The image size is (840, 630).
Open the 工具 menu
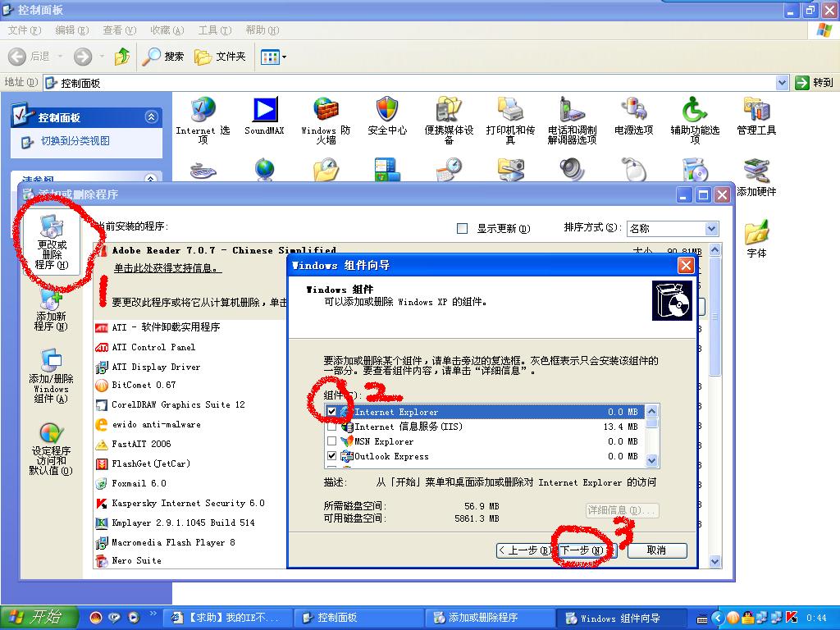coord(215,30)
